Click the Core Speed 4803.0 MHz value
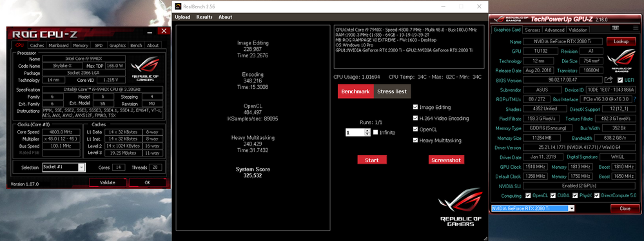This screenshot has width=644, height=241. point(61,132)
